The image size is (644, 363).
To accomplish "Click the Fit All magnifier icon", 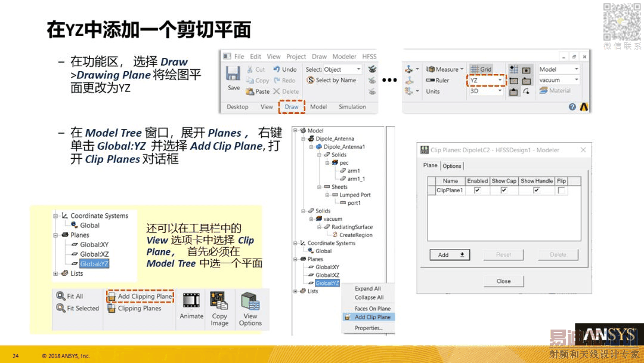I will pyautogui.click(x=61, y=296).
